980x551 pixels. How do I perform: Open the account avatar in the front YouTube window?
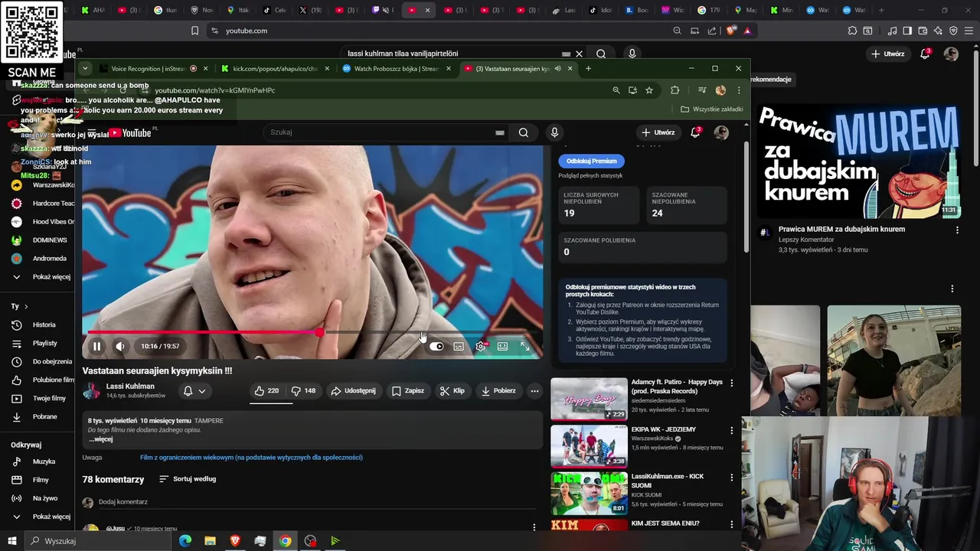pyautogui.click(x=721, y=132)
